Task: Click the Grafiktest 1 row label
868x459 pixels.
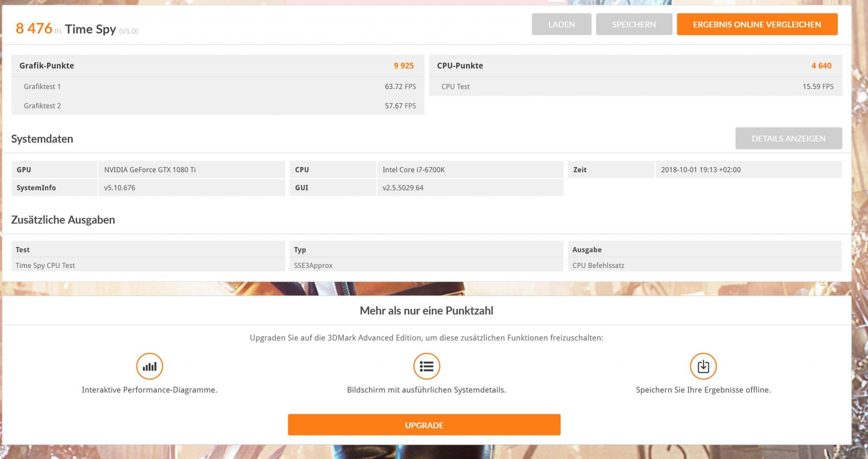Action: pyautogui.click(x=42, y=86)
